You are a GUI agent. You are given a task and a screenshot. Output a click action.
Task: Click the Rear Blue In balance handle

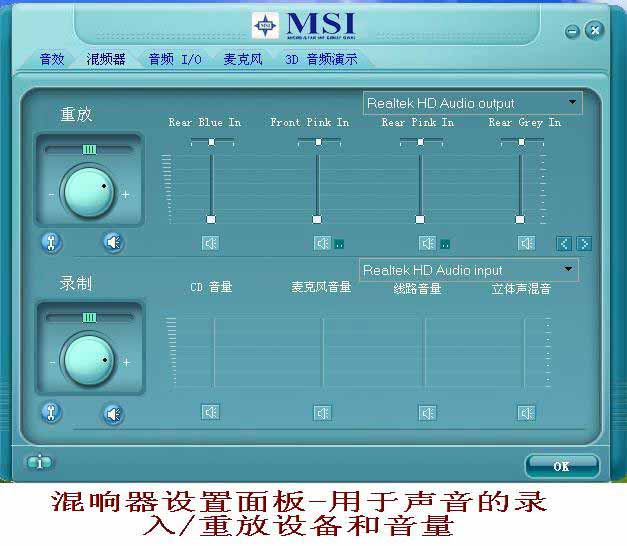(x=212, y=142)
